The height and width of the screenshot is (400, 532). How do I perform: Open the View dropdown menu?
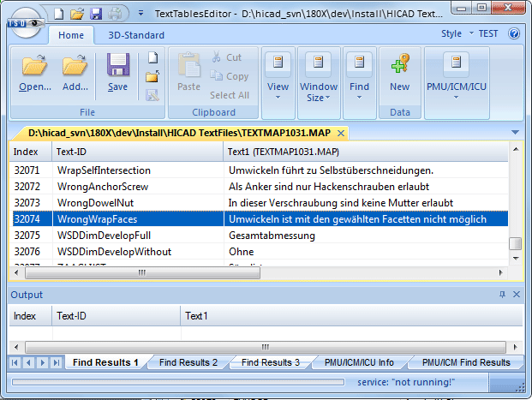[278, 77]
